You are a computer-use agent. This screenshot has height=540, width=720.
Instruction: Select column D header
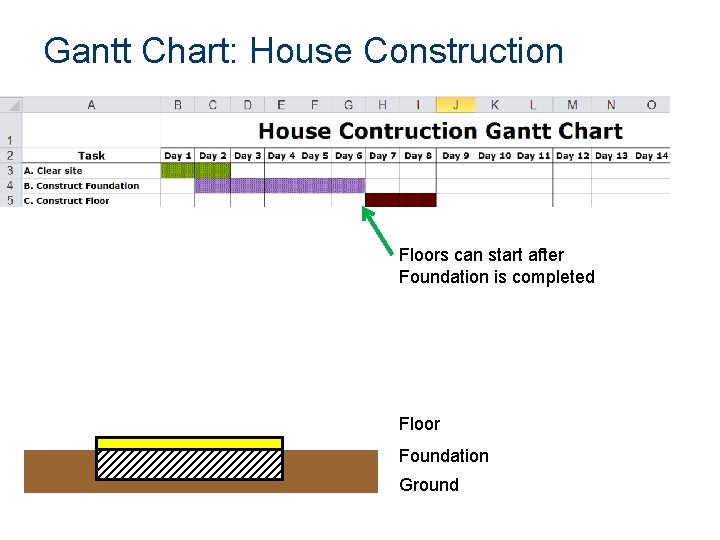(248, 105)
